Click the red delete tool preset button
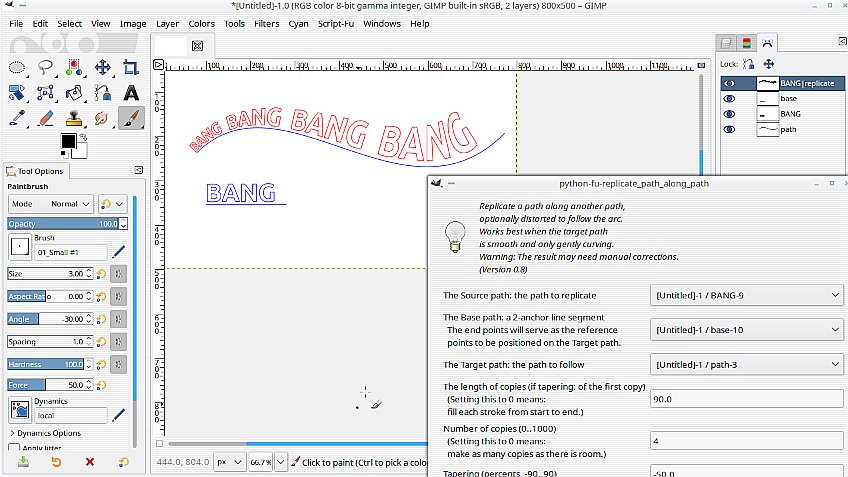Screen dimensions: 848x477 point(90,462)
